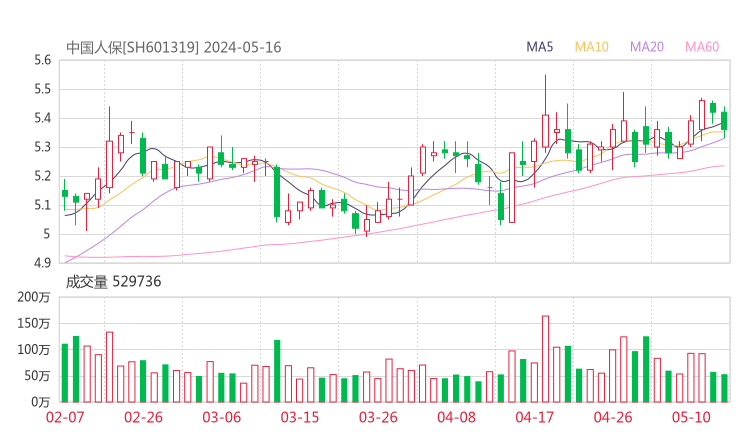Select the 05-10 date label
The image size is (740, 440).
[691, 417]
